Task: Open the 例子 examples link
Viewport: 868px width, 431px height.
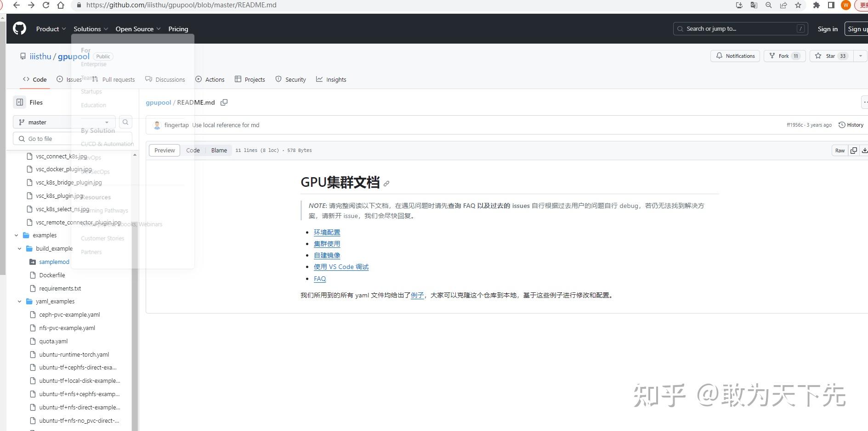Action: 417,295
